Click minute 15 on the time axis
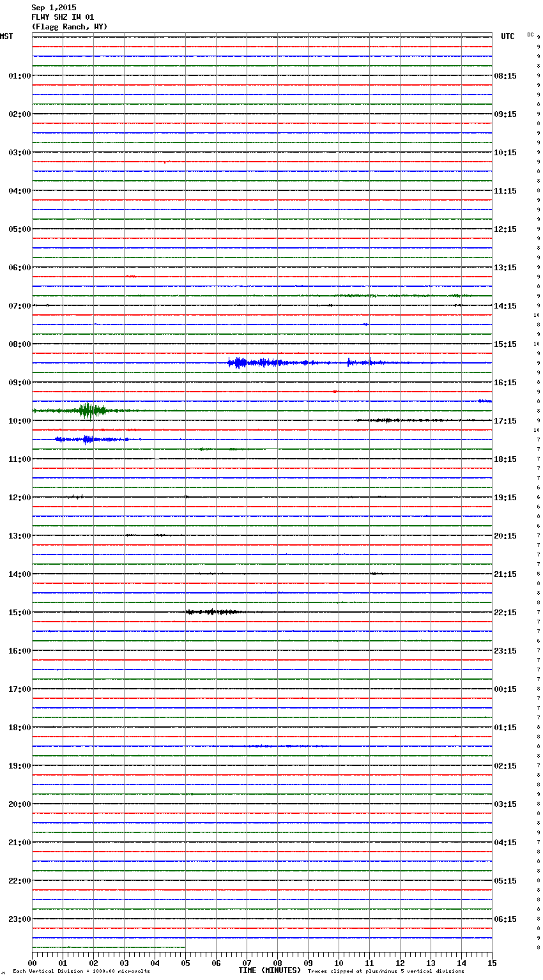543x980 pixels. [492, 963]
